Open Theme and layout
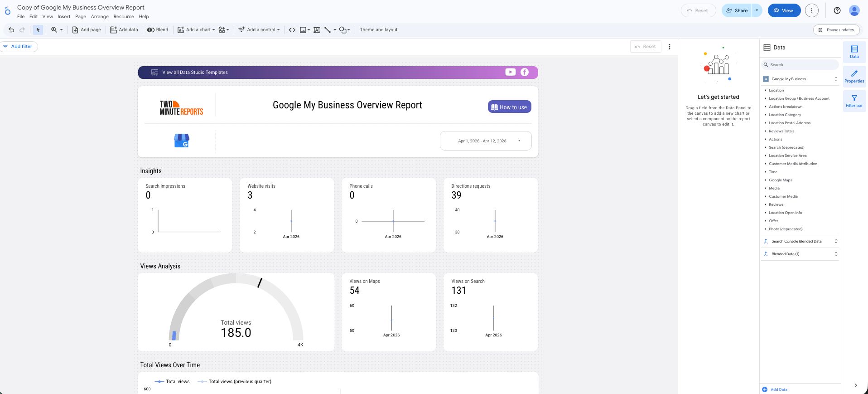Screen dimensions: 868x394 378,30
